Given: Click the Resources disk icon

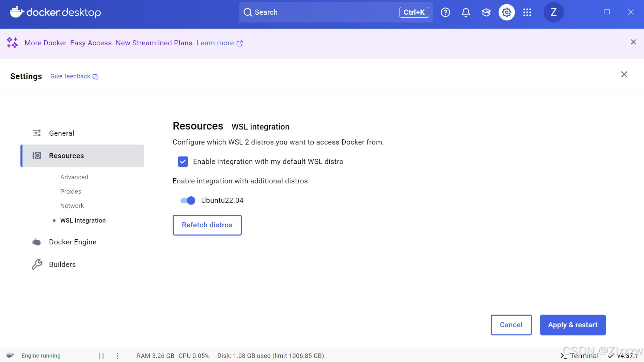Looking at the screenshot, I should point(37,156).
